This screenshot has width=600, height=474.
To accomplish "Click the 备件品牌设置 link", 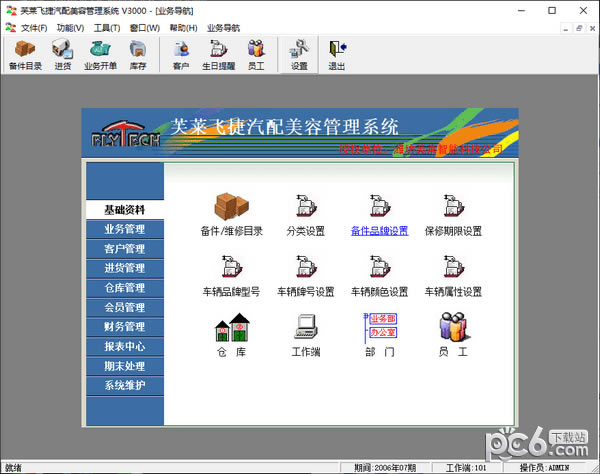I will pyautogui.click(x=380, y=231).
